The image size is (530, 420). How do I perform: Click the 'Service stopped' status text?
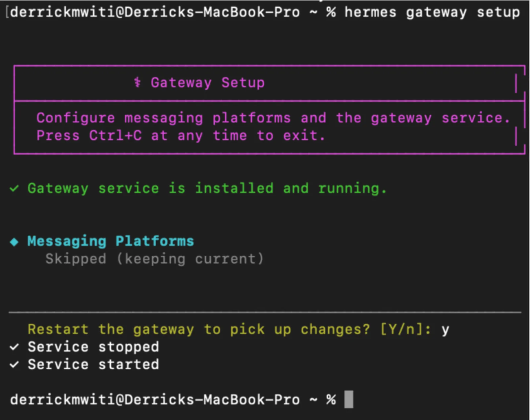[x=93, y=347]
